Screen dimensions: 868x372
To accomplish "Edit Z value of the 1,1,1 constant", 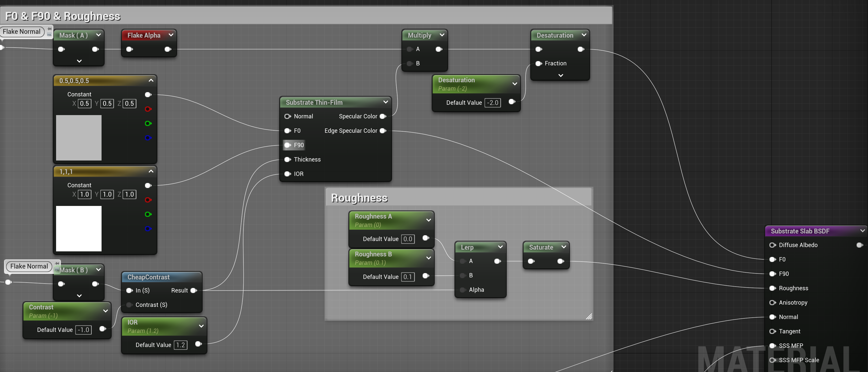I will click(x=129, y=194).
